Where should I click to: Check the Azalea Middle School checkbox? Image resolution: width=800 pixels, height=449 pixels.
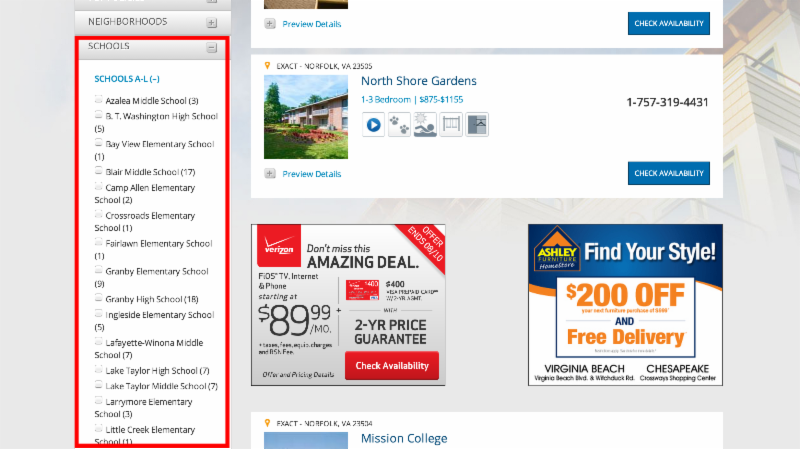pos(98,99)
